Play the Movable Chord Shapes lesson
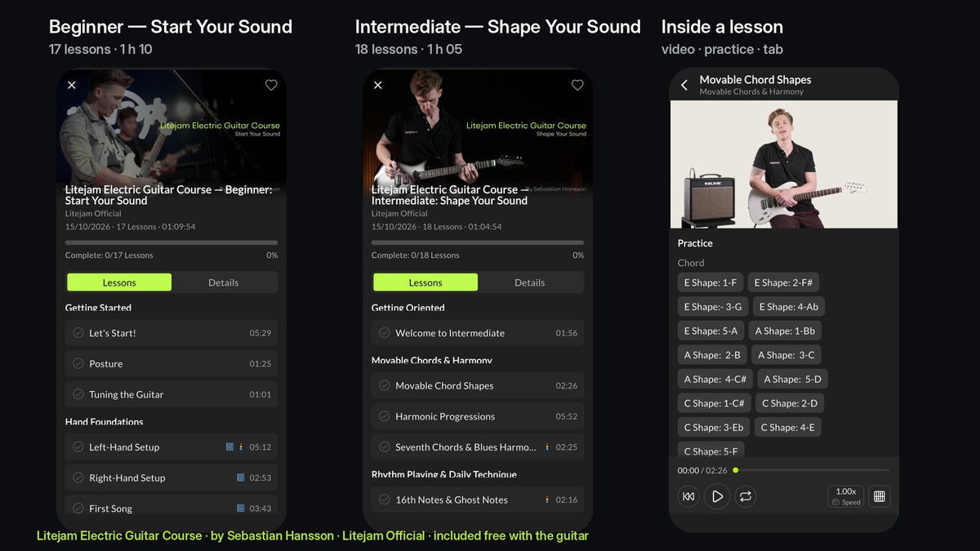Screen dimensions: 980x551 coord(717,496)
